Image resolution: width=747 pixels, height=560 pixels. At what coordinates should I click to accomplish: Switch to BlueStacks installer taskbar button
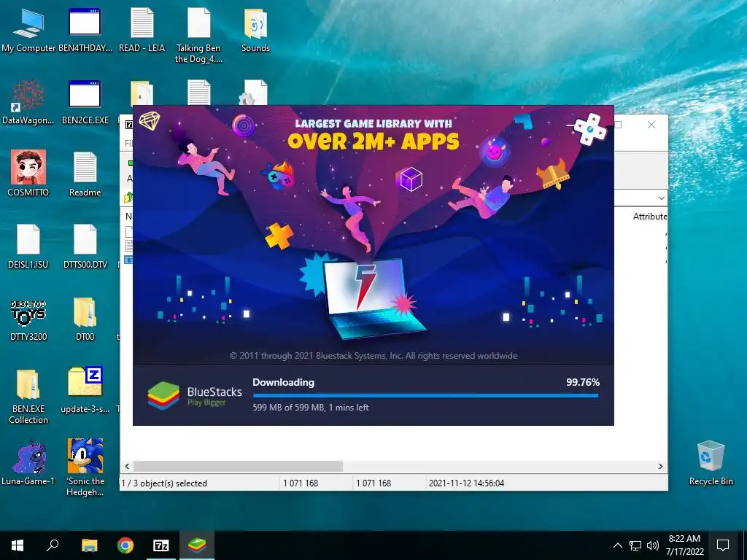[197, 545]
